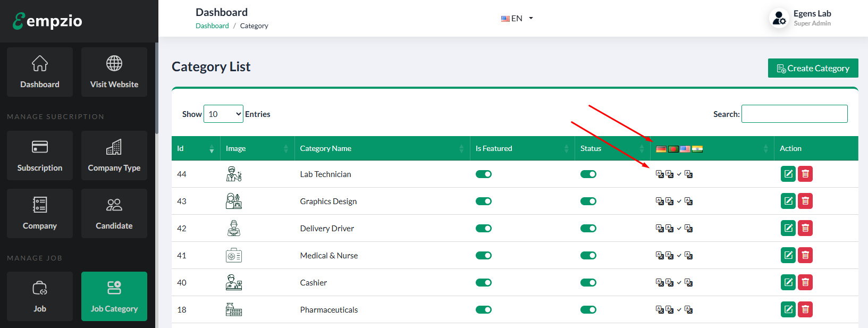
Task: Go to Company Type in sidebar
Action: 114,155
